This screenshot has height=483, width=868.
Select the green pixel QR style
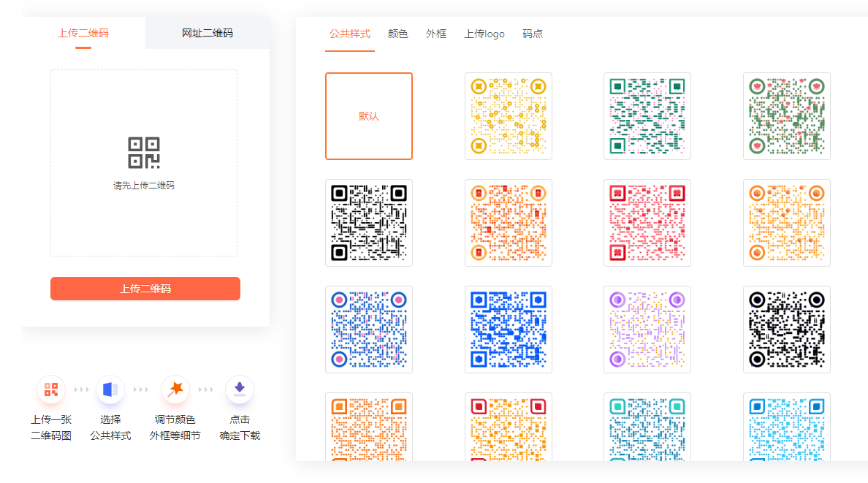pos(647,115)
